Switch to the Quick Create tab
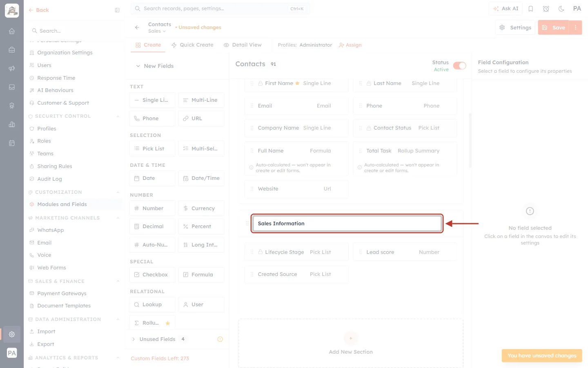The height and width of the screenshot is (368, 588). (192, 45)
